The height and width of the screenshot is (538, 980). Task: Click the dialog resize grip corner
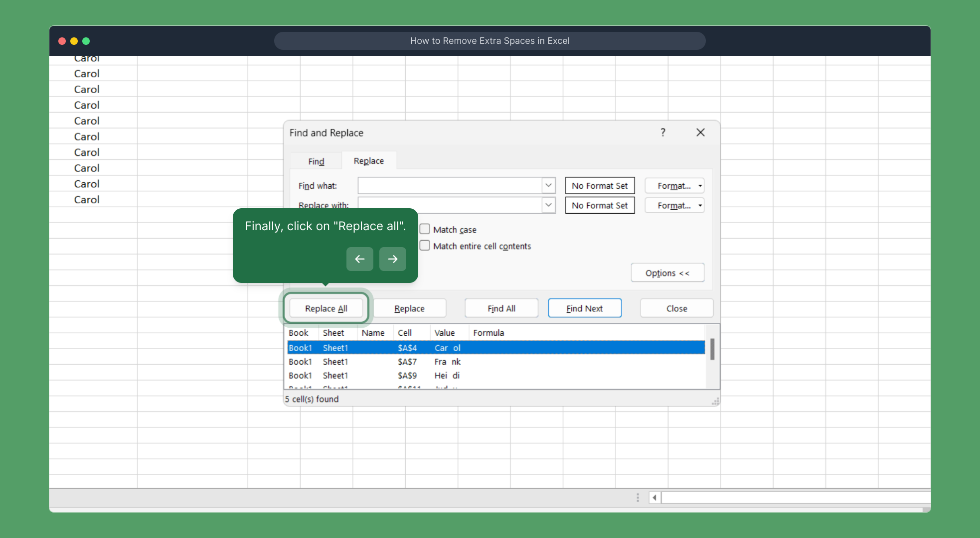click(x=715, y=402)
